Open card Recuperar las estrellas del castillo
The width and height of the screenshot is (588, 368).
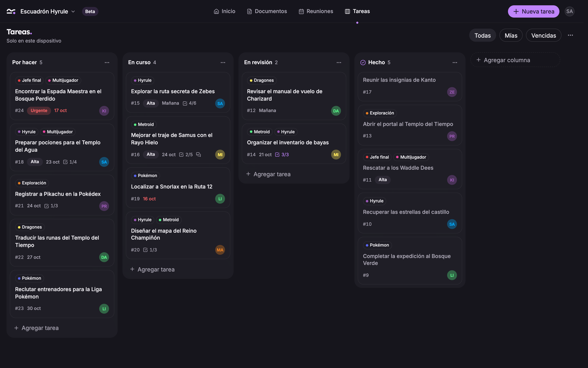(410, 213)
